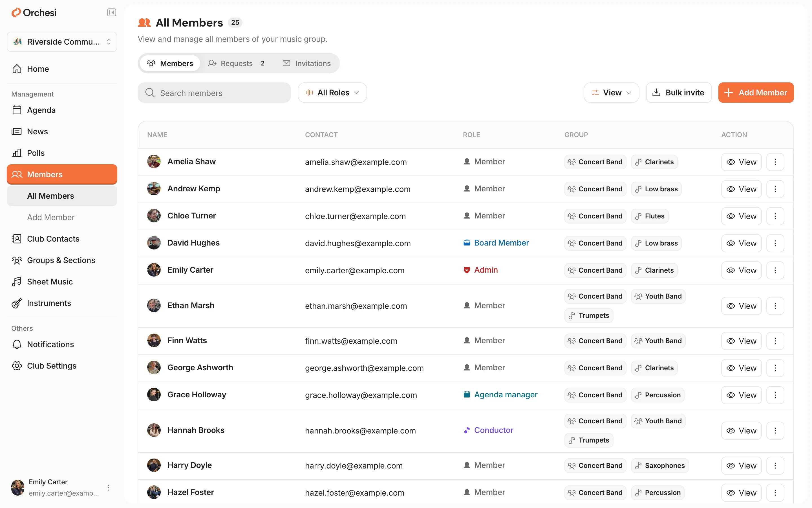The width and height of the screenshot is (812, 508).
Task: Click the Bulk invite button
Action: [x=678, y=93]
